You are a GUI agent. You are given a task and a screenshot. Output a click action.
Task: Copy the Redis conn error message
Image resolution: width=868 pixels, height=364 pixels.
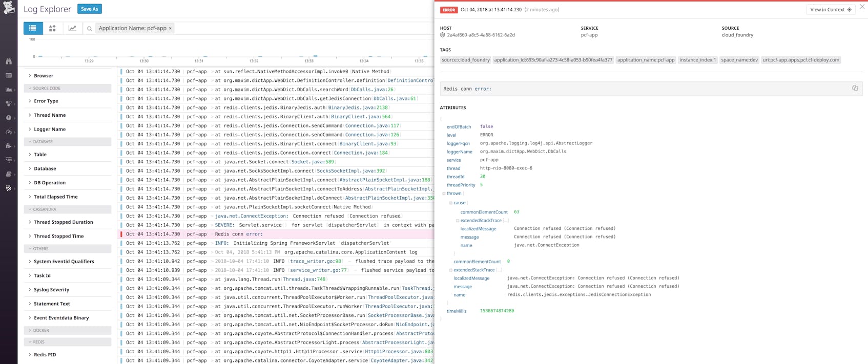pos(855,88)
